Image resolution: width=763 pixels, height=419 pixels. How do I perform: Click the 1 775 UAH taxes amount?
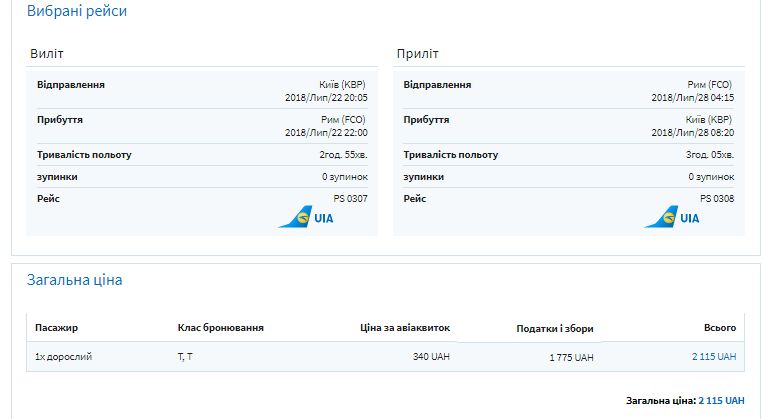click(571, 357)
